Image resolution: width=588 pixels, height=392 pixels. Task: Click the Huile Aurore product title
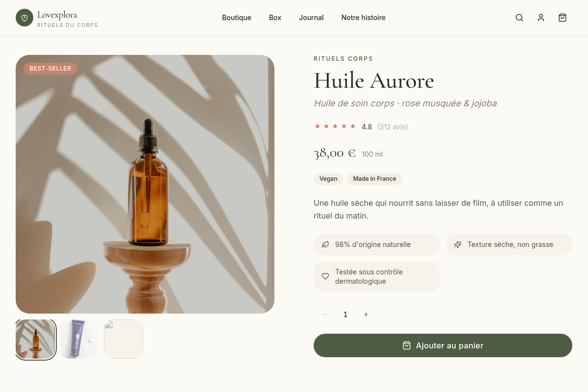(374, 81)
